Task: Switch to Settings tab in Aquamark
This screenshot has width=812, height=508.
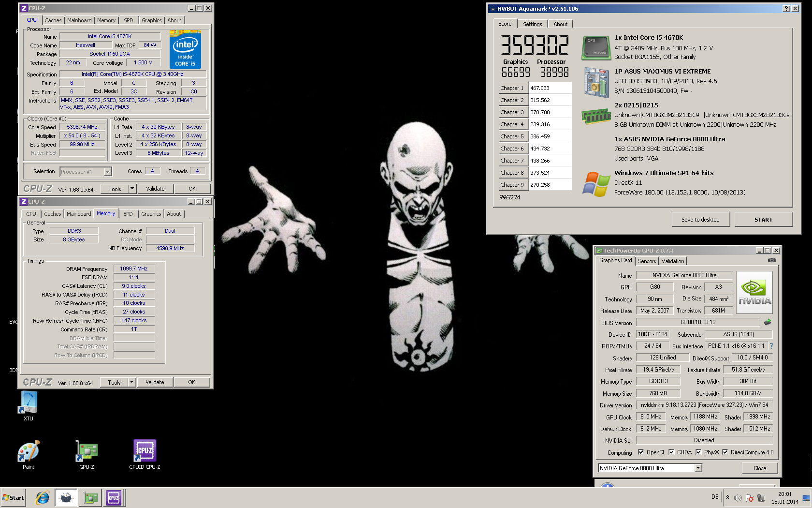Action: 533,24
